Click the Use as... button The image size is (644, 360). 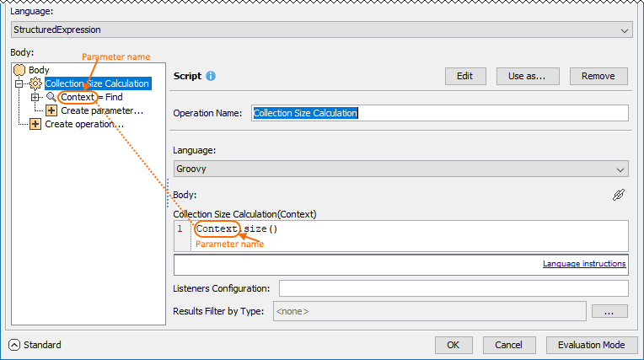tap(528, 77)
